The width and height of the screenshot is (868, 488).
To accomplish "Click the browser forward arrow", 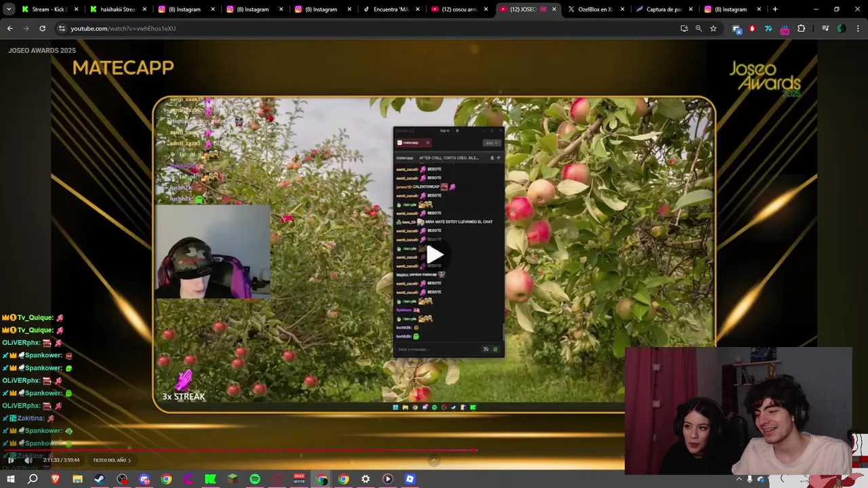I will [26, 28].
